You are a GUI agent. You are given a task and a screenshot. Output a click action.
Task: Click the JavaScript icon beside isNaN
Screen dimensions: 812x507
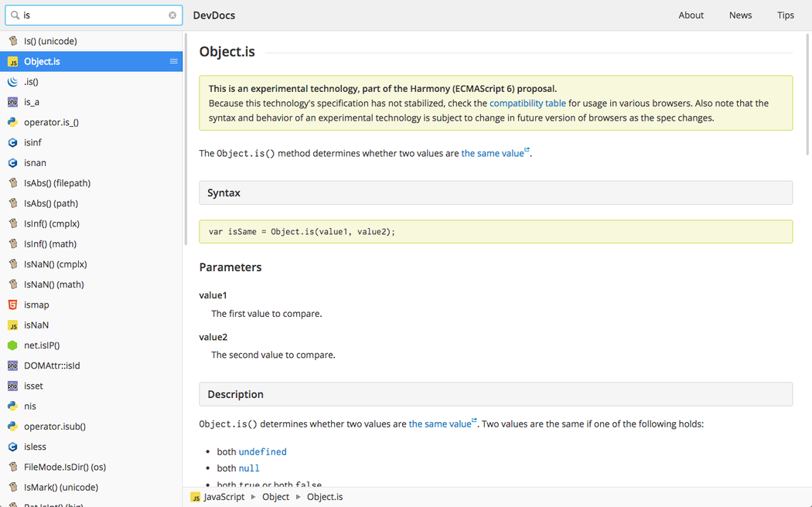[x=12, y=325]
